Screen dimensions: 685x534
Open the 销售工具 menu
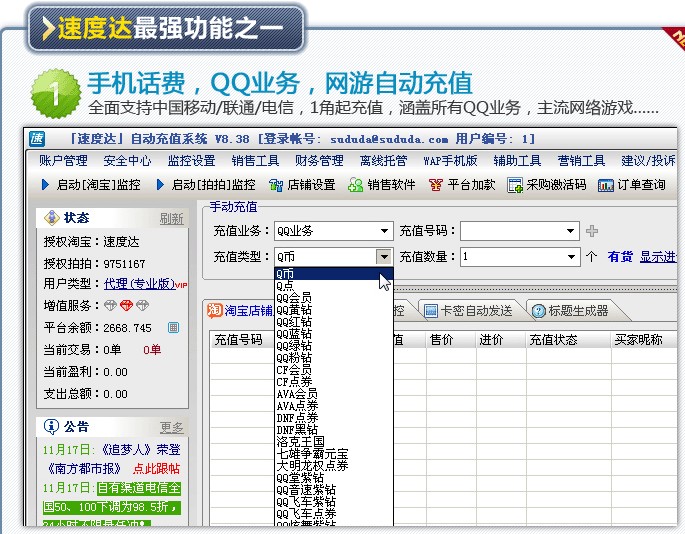click(255, 161)
